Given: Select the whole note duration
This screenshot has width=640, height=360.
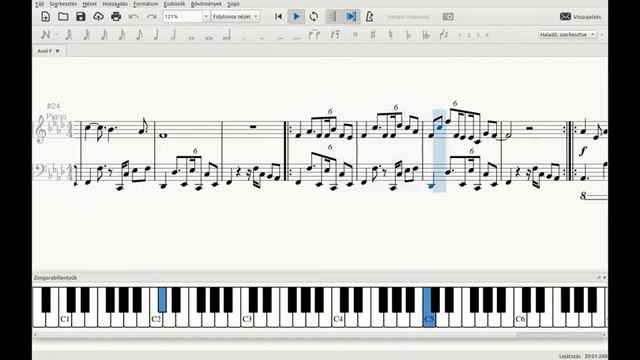Looking at the screenshot, I should (191, 38).
